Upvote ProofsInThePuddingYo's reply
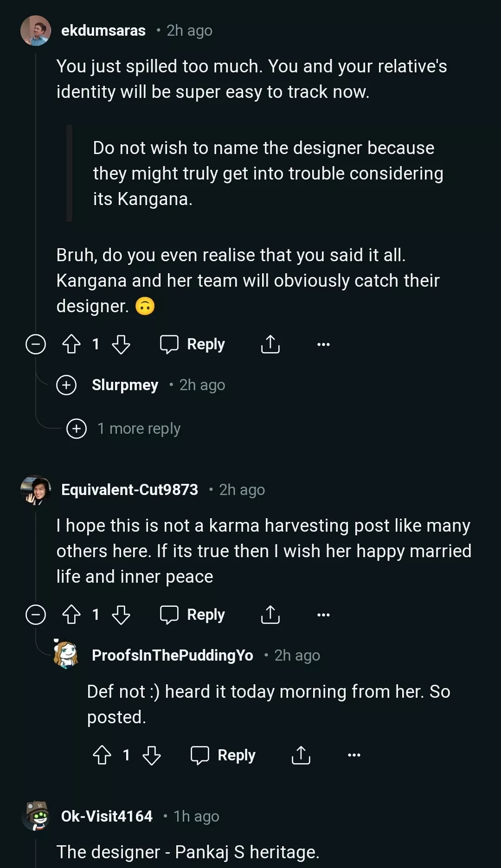The image size is (501, 868). (x=102, y=755)
